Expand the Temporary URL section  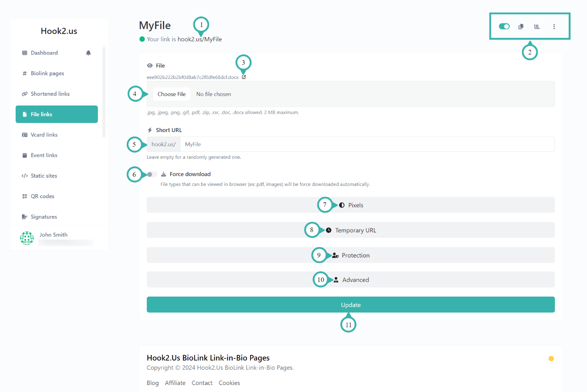(x=350, y=230)
